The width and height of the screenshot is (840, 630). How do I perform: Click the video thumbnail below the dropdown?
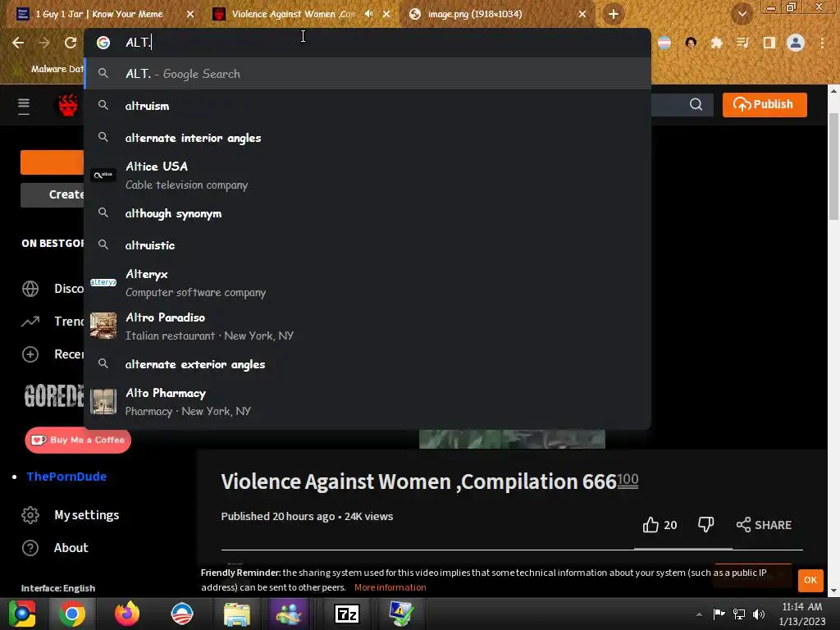coord(512,440)
